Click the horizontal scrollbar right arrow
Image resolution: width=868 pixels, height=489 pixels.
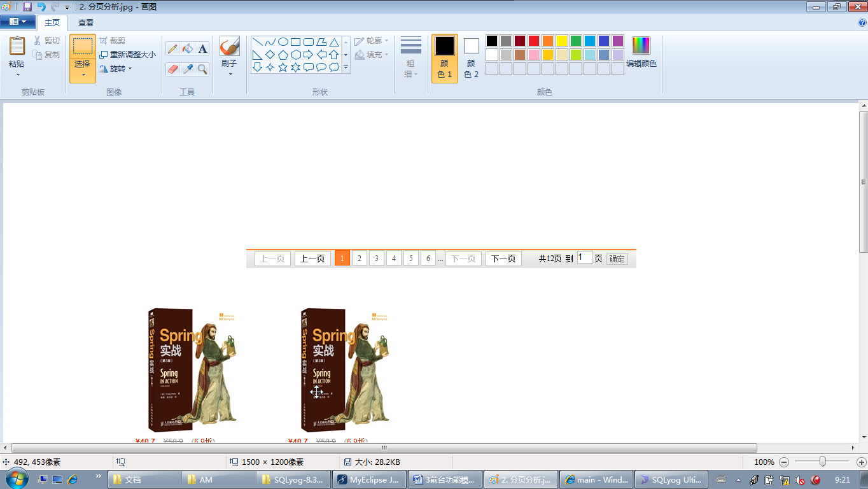pyautogui.click(x=853, y=448)
